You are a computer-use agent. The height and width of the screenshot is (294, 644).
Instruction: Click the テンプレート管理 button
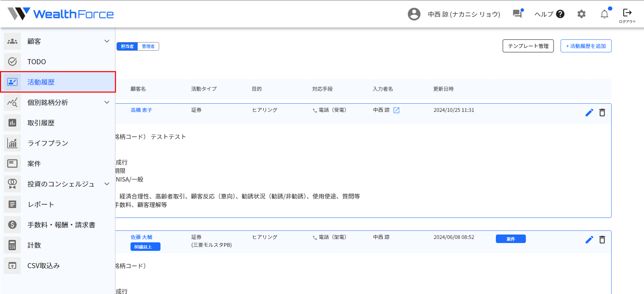point(528,46)
